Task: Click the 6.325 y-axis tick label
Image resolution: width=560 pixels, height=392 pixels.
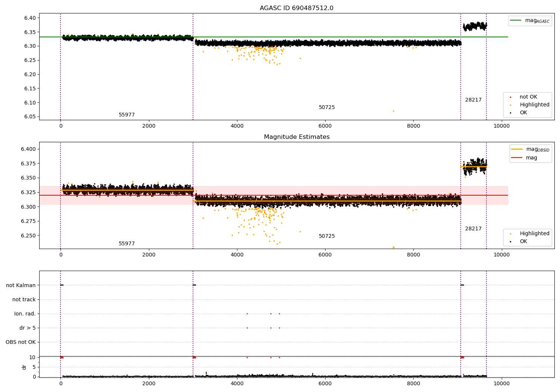Action: 29,192
